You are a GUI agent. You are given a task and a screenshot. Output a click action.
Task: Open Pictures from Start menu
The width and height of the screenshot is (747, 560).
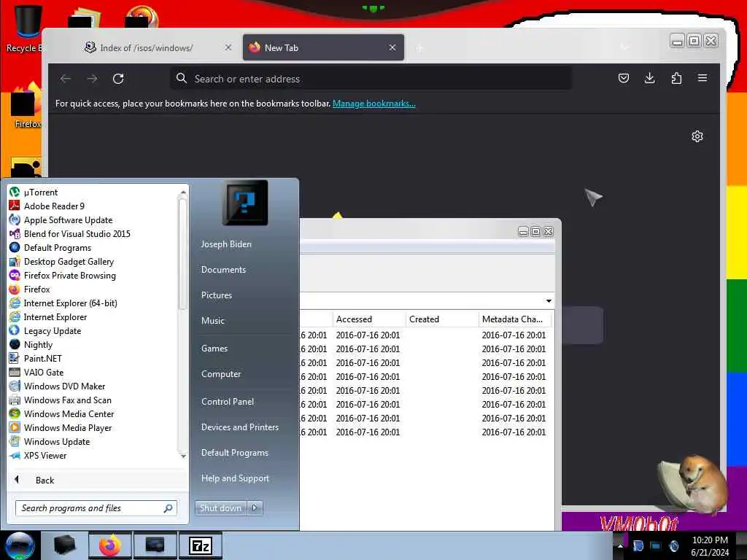216,295
